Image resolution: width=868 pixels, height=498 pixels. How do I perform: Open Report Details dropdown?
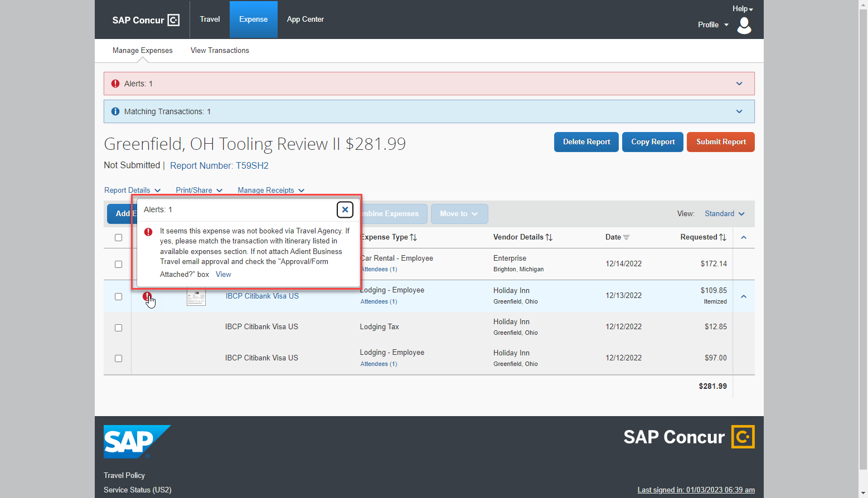coord(133,190)
